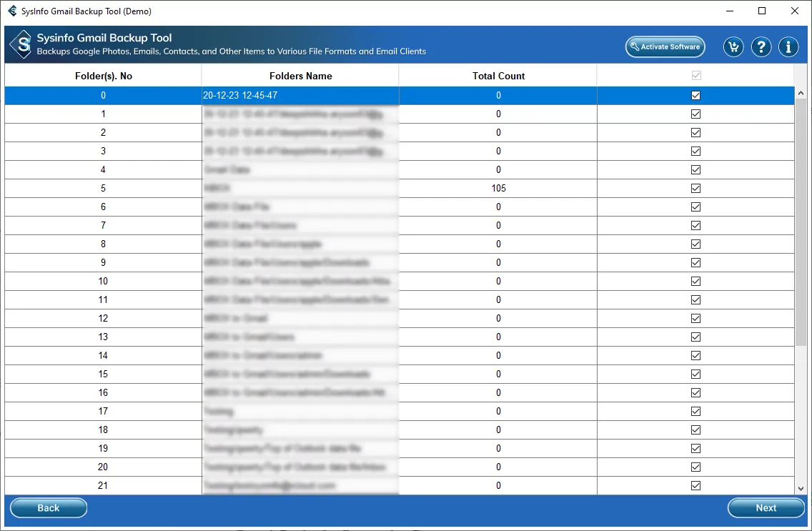This screenshot has width=812, height=531.
Task: Select folder number 0 cell
Action: pyautogui.click(x=103, y=95)
